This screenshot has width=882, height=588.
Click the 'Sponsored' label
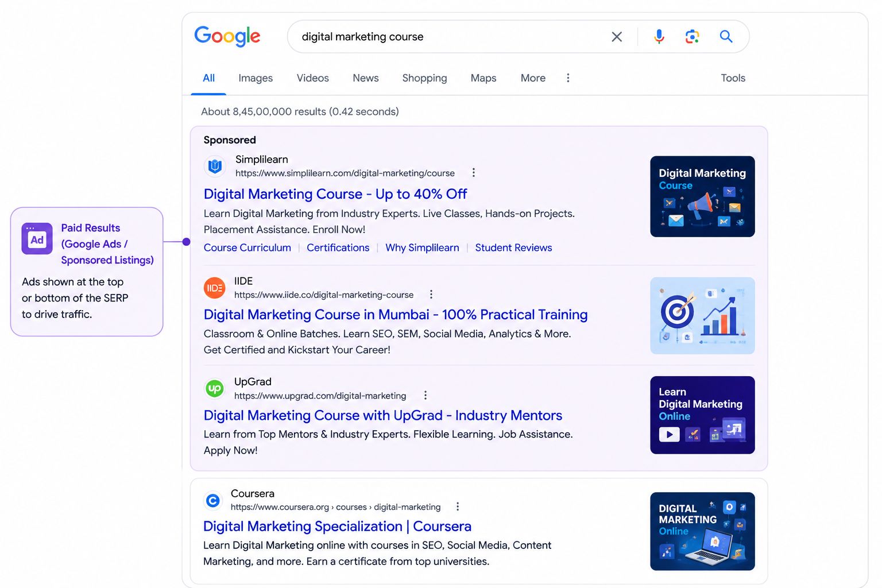coord(230,140)
